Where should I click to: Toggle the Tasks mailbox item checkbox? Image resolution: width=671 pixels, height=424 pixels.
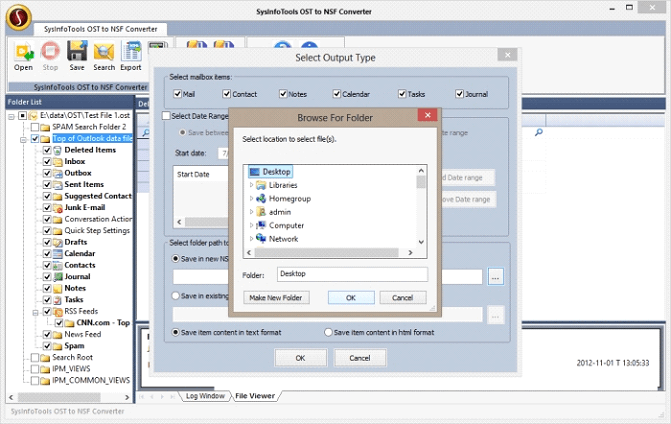[402, 94]
